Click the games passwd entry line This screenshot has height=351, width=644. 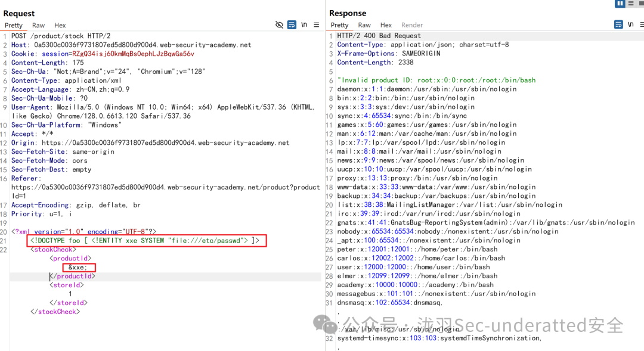(427, 125)
